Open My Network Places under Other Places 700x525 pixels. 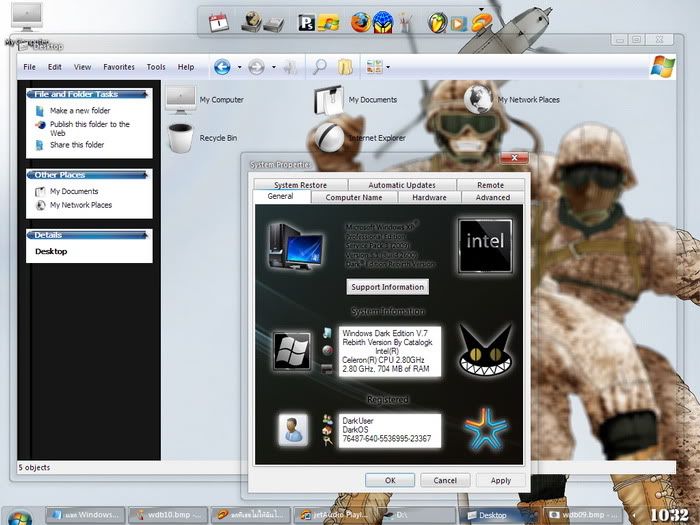click(x=81, y=205)
